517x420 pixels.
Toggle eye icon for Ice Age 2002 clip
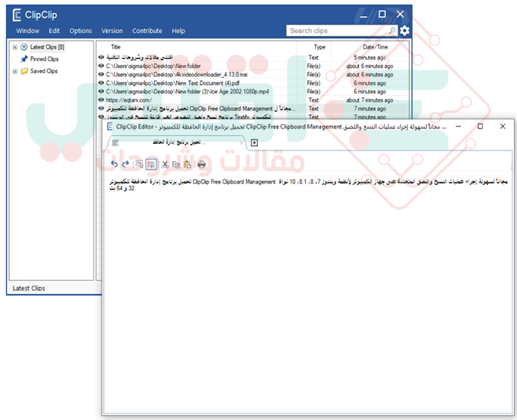tap(101, 92)
